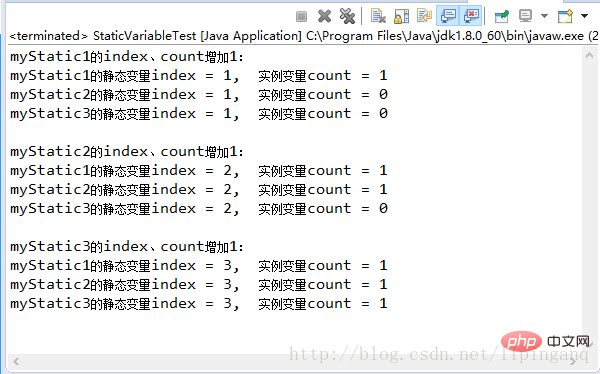Remove all terminated launches with double-X icon

click(347, 16)
